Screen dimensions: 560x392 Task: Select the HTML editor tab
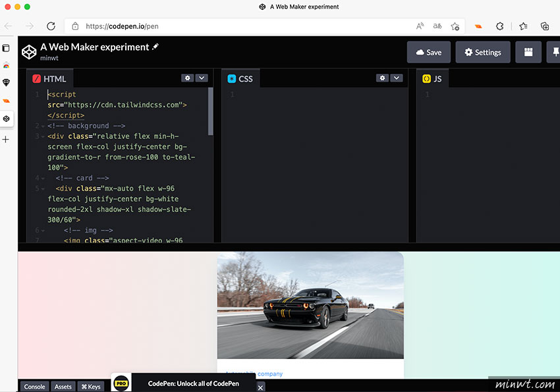click(49, 78)
